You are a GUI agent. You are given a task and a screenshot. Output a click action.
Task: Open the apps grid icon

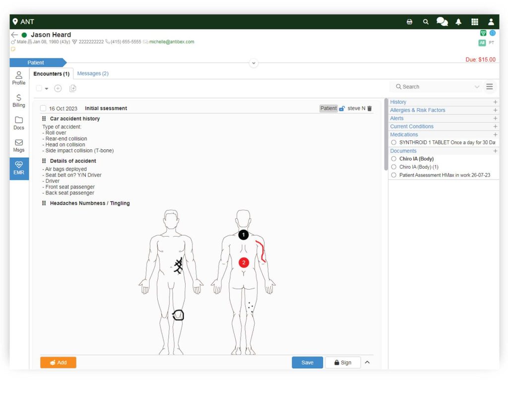pyautogui.click(x=474, y=22)
